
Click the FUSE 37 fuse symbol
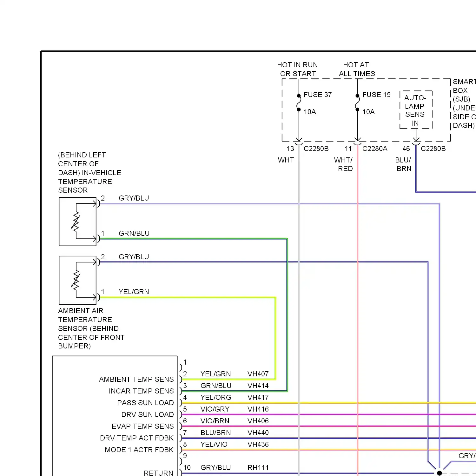click(x=299, y=102)
